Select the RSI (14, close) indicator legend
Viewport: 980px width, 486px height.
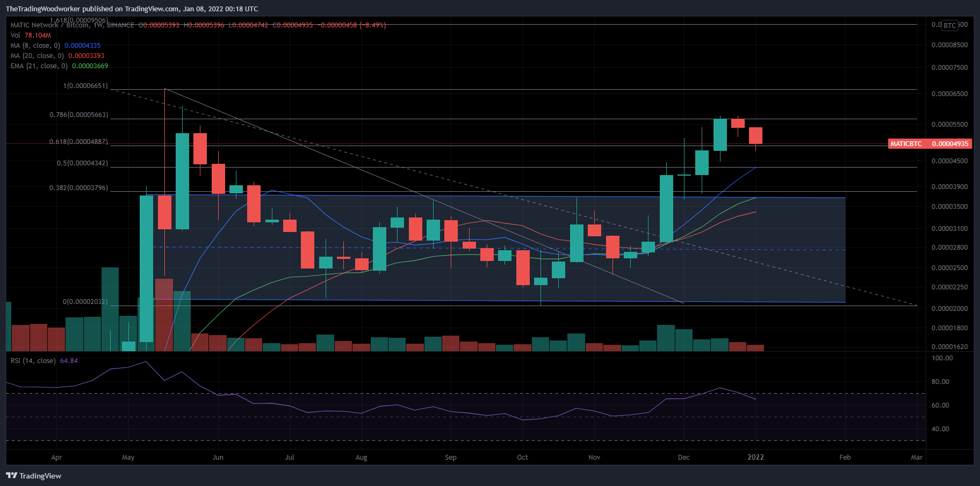(44, 361)
